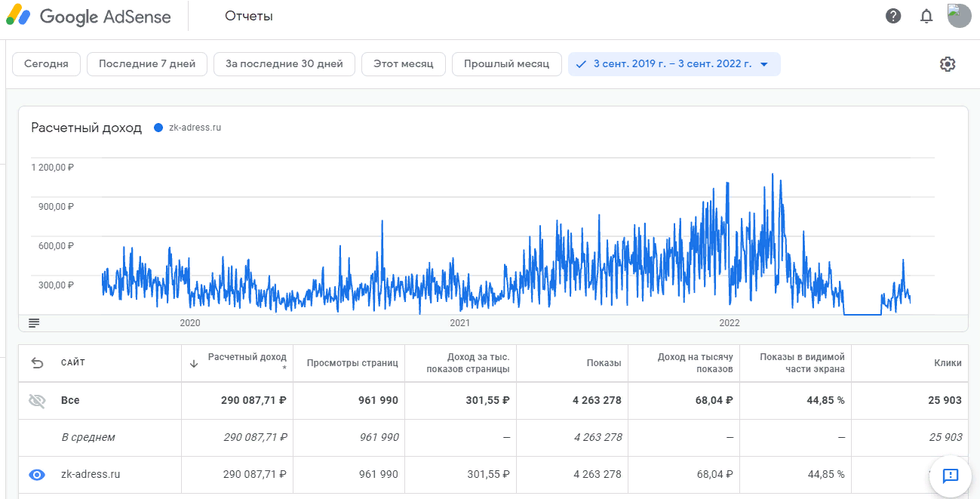Screen dimensions: 980x499
Task: Click the Отчеты page title
Action: coord(249,16)
